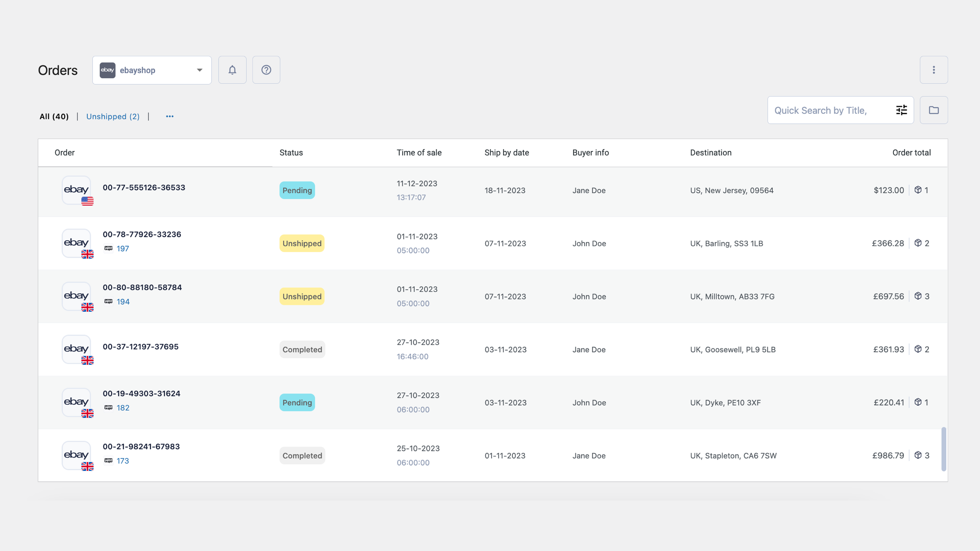This screenshot has height=551, width=980.
Task: Sort by Time of sale column header
Action: [x=419, y=153]
